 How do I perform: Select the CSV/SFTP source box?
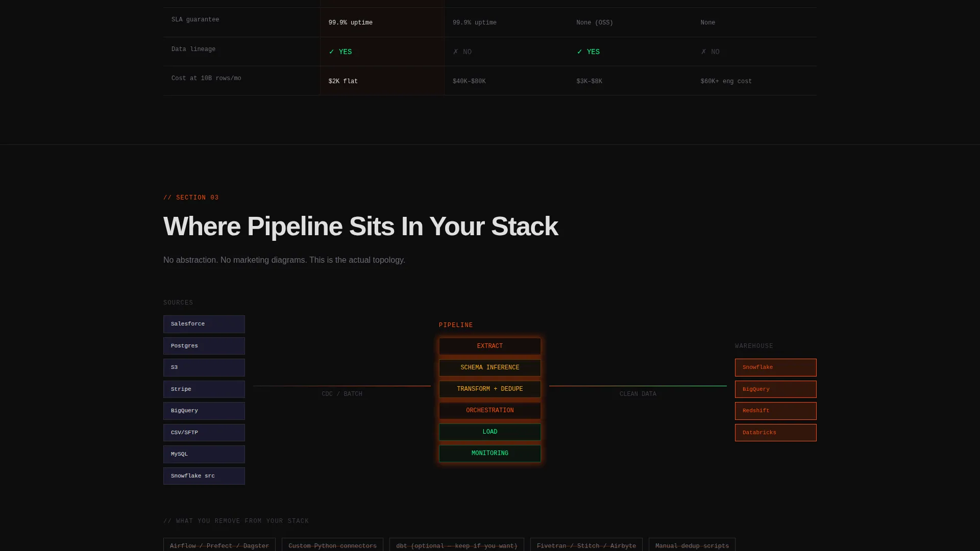pos(204,433)
